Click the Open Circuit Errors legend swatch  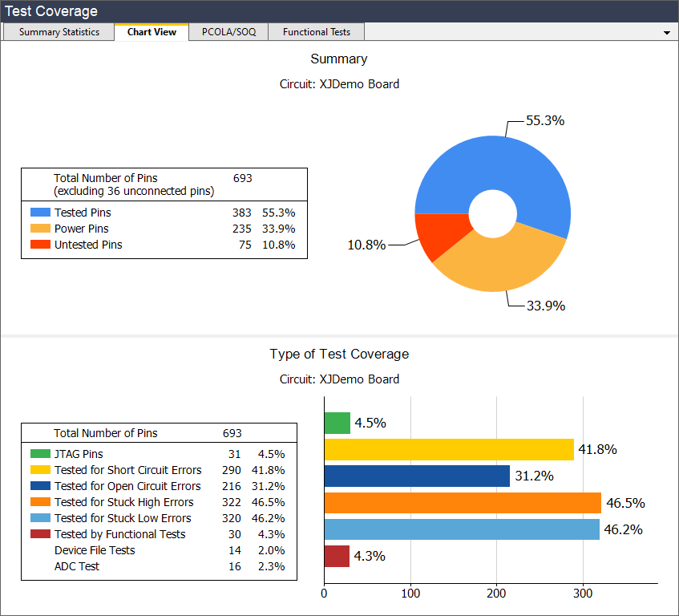(x=40, y=487)
